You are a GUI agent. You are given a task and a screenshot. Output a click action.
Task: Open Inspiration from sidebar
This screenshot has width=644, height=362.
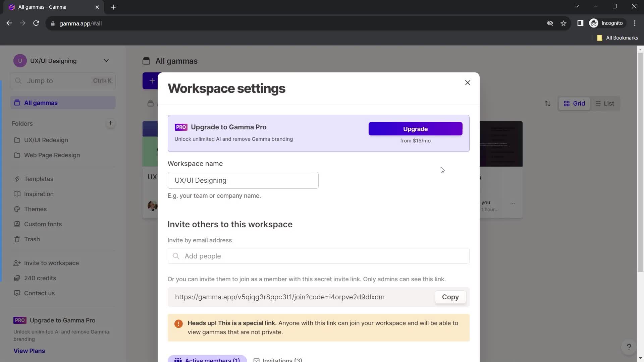[39, 194]
